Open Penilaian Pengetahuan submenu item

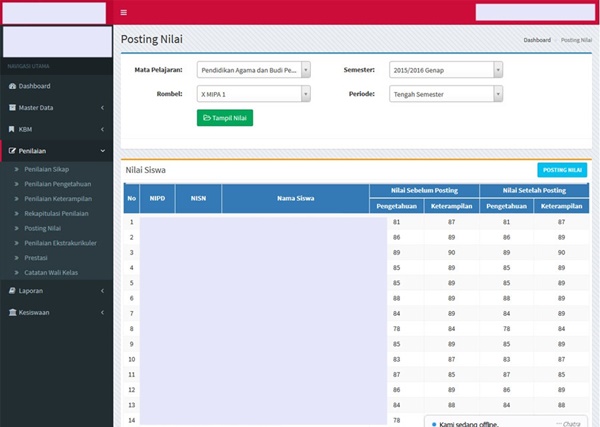pos(58,184)
